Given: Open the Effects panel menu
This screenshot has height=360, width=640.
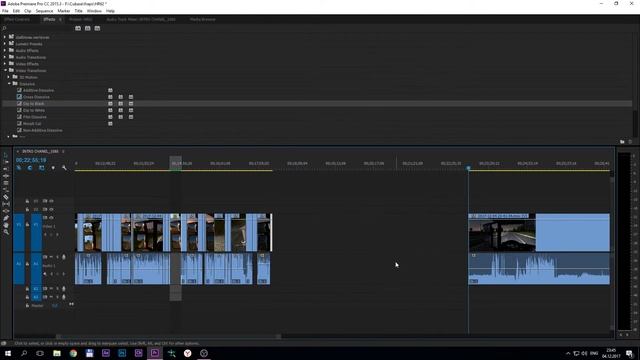Looking at the screenshot, I should tap(60, 19).
